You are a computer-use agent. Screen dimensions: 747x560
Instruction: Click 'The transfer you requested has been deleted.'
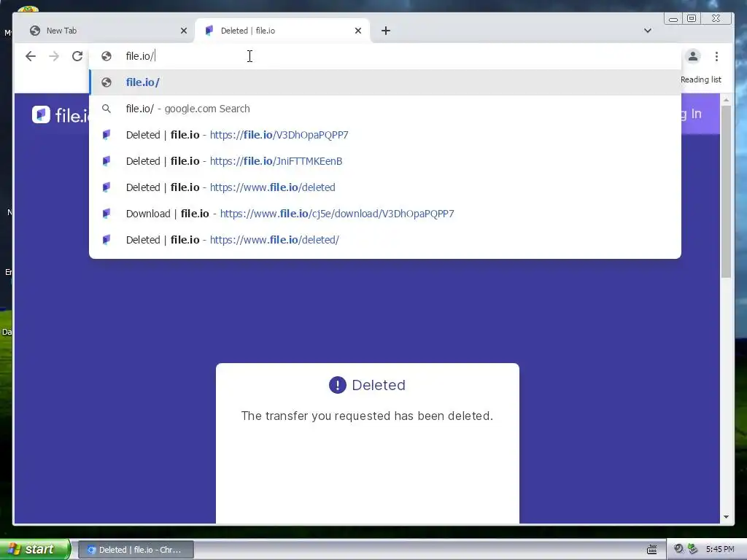pyautogui.click(x=368, y=416)
